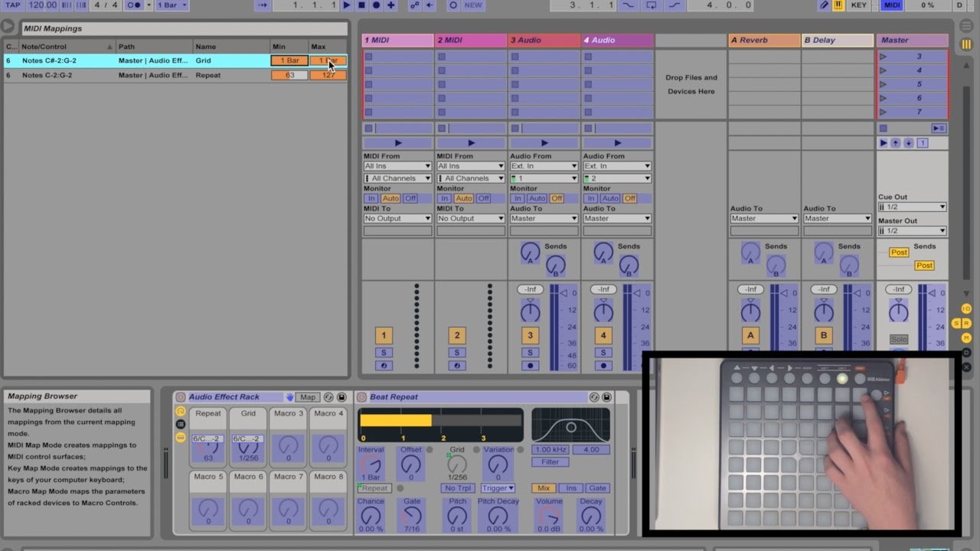Set track 3 Audio monitor to In
Screen dimensions: 980x551
click(x=518, y=198)
